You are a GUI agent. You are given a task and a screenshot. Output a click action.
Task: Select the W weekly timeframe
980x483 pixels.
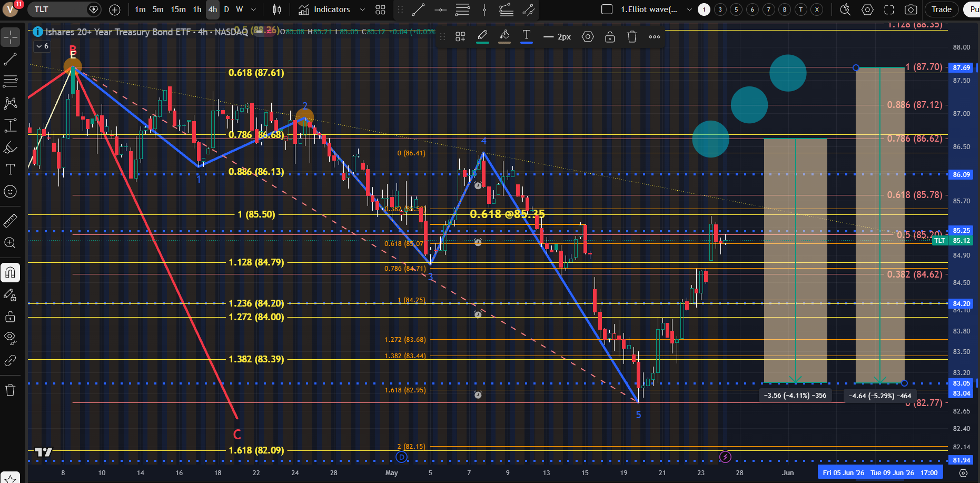239,9
